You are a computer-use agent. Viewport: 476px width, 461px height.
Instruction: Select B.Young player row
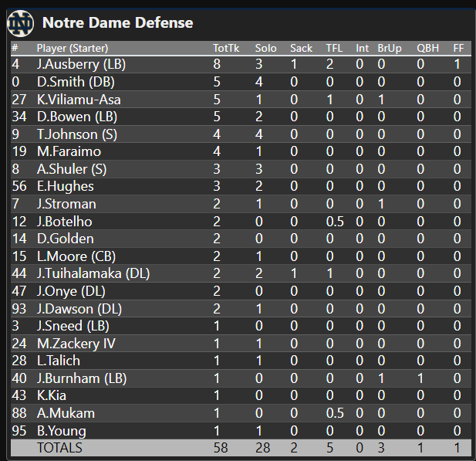coord(62,430)
